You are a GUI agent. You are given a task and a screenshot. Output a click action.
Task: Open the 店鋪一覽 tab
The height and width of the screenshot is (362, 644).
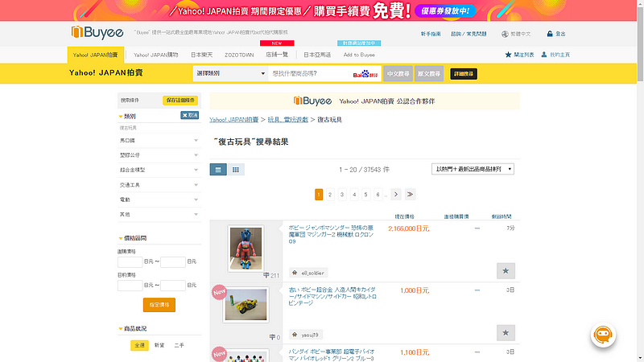coord(277,55)
